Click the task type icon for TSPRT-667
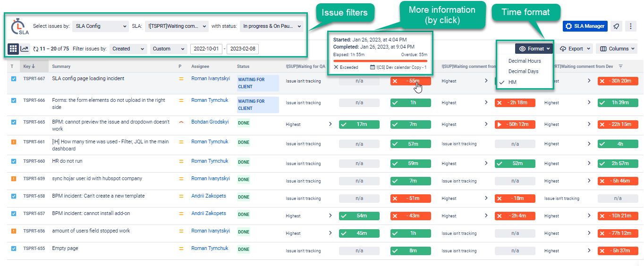 pyautogui.click(x=14, y=79)
